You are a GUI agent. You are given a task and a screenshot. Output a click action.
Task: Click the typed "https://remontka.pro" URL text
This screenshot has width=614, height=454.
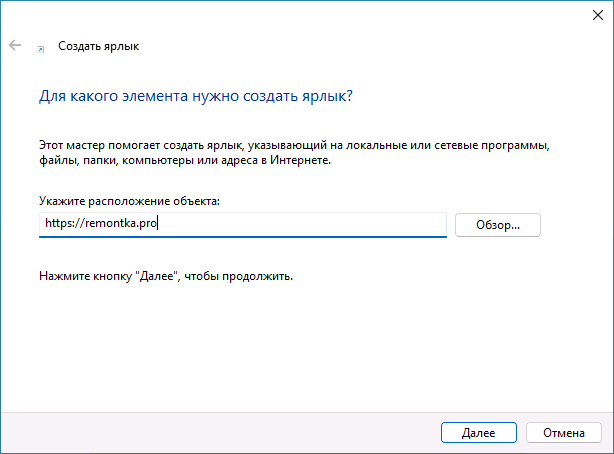101,224
